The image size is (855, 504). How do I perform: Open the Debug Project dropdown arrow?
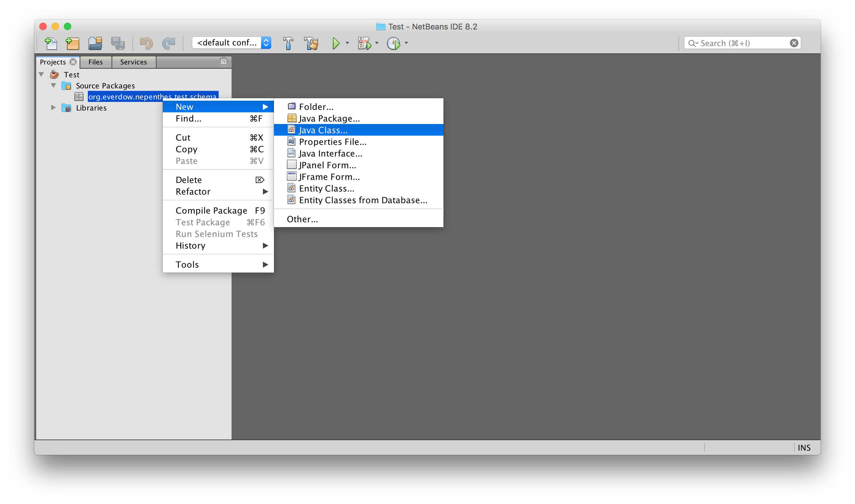pos(377,43)
